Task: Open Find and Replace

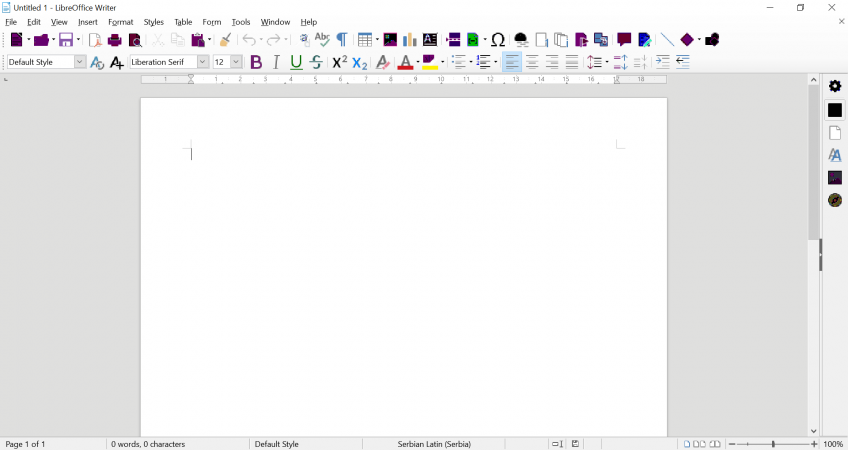Action: click(304, 39)
